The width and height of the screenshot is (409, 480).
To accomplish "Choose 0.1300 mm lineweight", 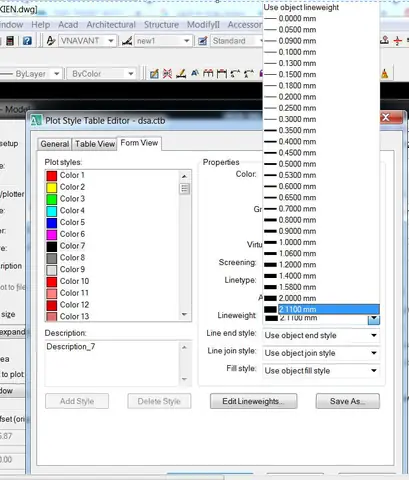I will click(321, 63).
